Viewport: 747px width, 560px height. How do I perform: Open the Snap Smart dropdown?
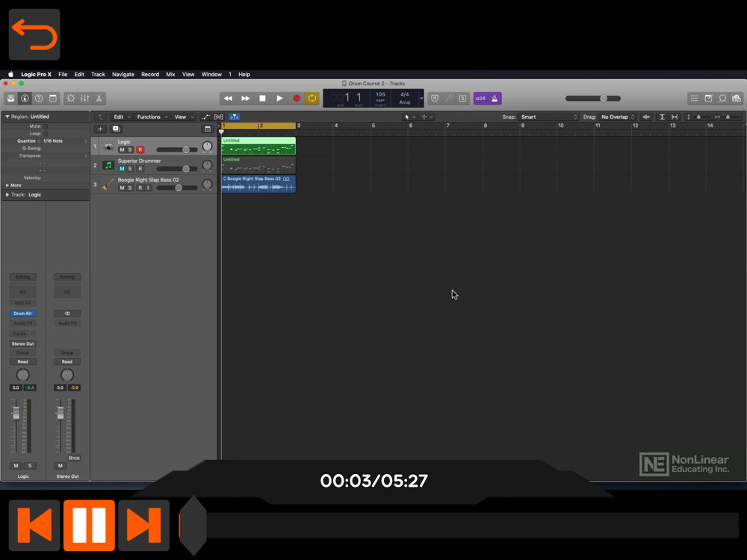coord(549,117)
